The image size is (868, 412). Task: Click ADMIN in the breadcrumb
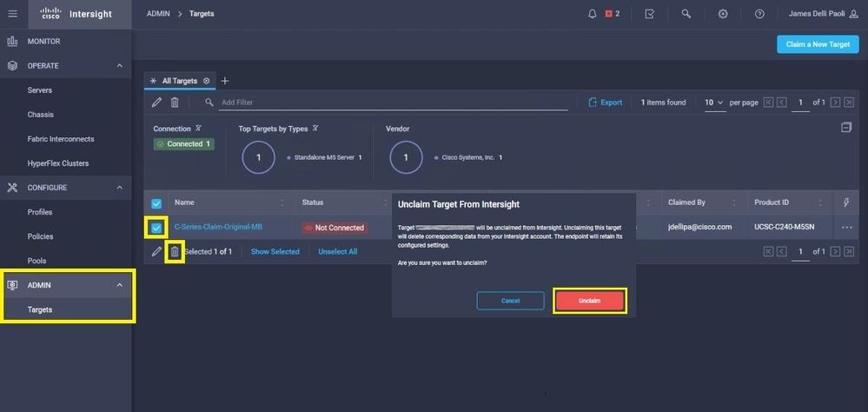point(158,14)
